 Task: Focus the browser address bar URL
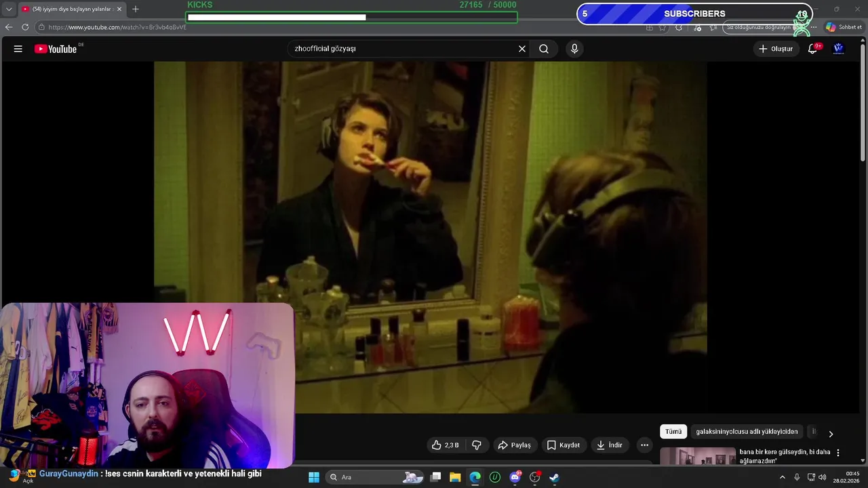click(x=117, y=27)
